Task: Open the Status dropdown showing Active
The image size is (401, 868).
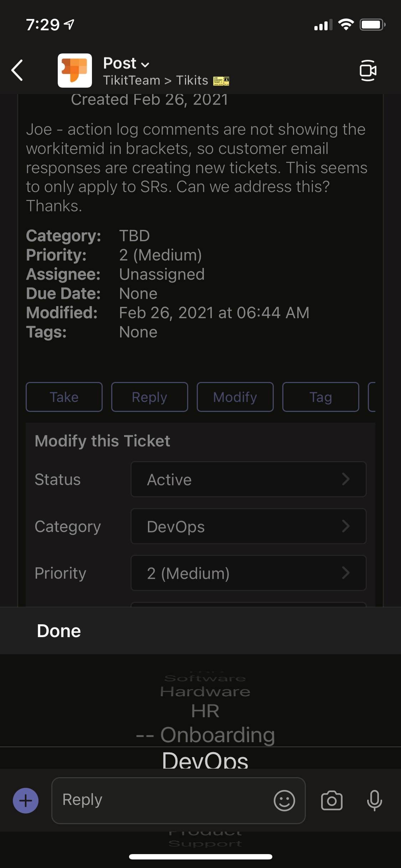Action: click(248, 479)
